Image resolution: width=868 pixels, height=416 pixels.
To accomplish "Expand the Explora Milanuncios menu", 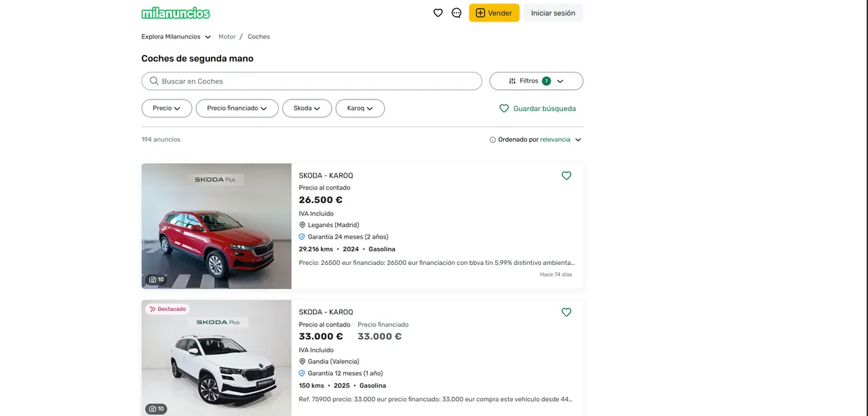I will tap(176, 36).
